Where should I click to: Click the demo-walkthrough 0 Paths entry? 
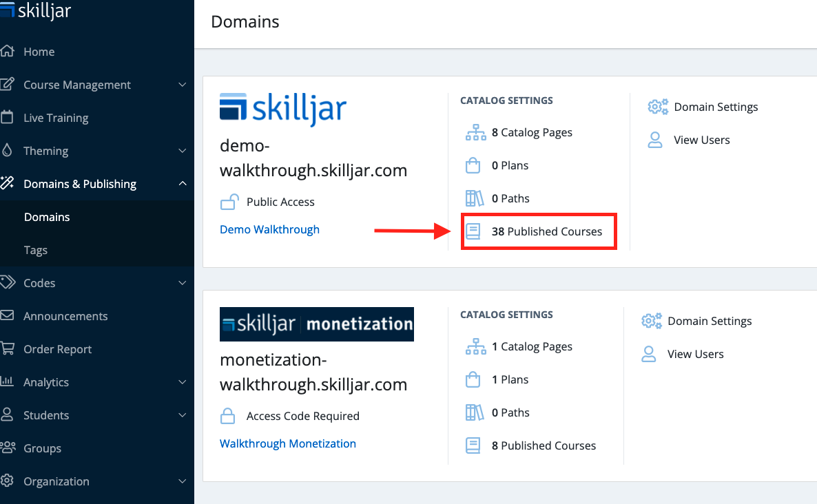coord(510,198)
